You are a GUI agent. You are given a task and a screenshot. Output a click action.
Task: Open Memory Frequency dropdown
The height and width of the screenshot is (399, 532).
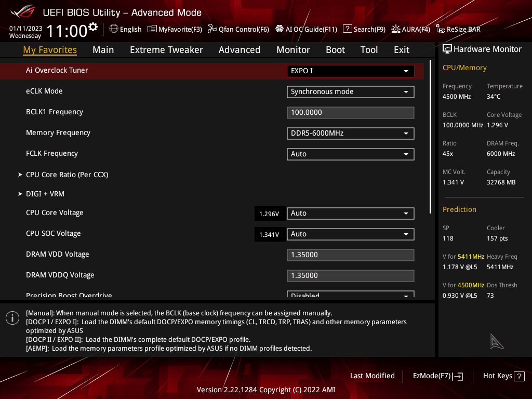pyautogui.click(x=351, y=134)
